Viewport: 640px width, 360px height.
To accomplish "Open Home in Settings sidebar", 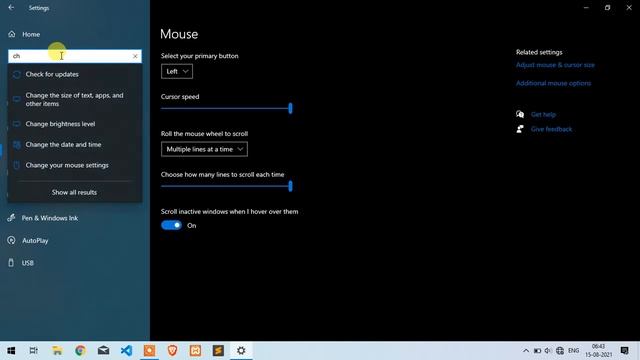I will [x=31, y=34].
